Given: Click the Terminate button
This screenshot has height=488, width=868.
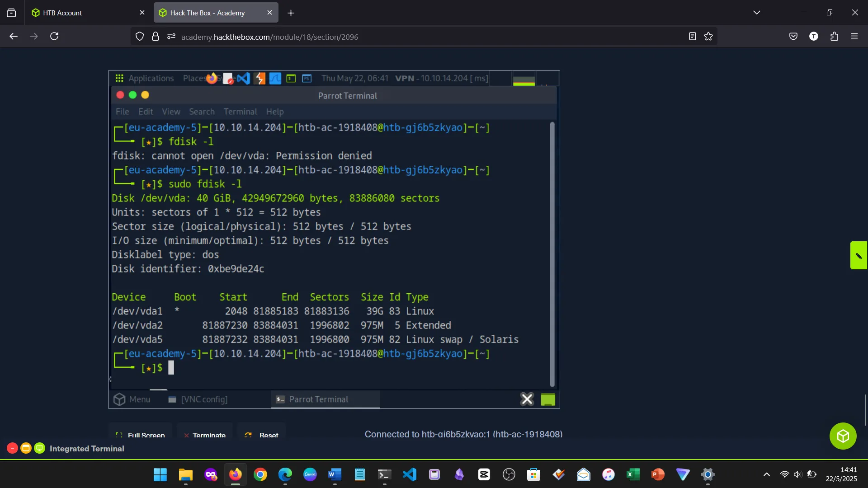Looking at the screenshot, I should coord(205,435).
